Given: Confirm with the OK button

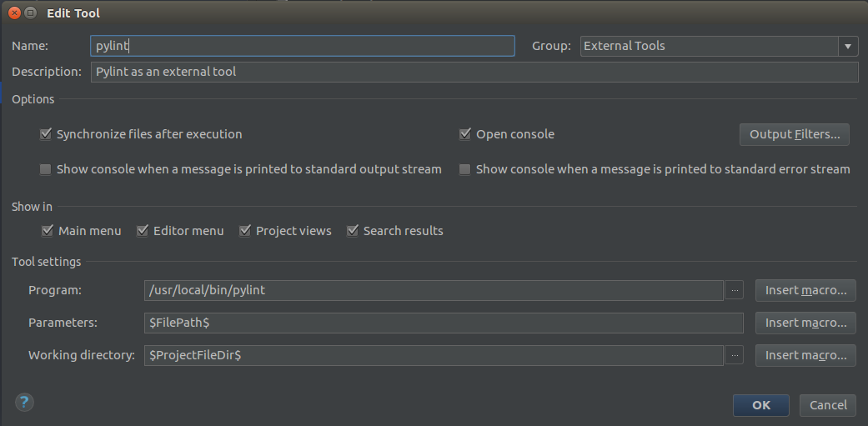Looking at the screenshot, I should (761, 405).
